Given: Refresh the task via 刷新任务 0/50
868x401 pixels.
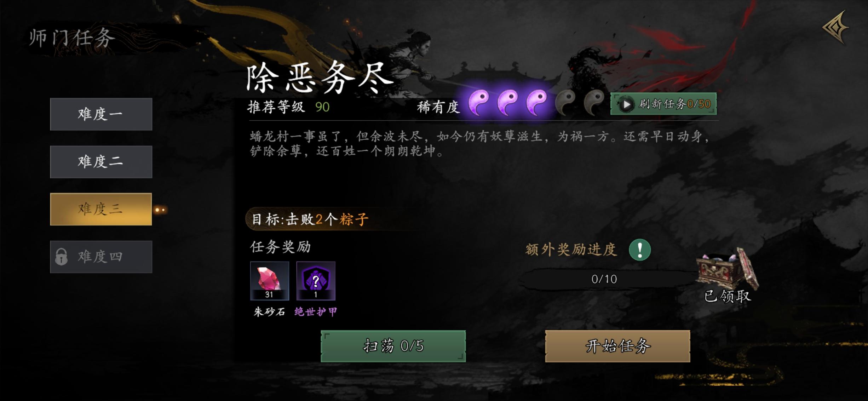Looking at the screenshot, I should point(663,104).
